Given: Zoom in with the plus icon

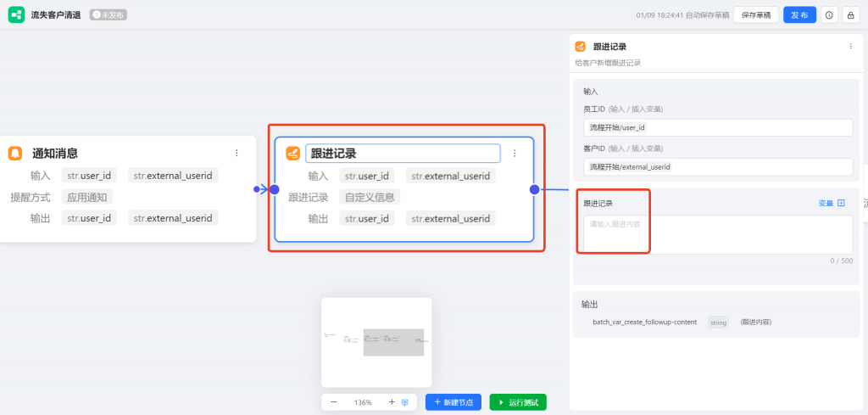Looking at the screenshot, I should click(392, 402).
